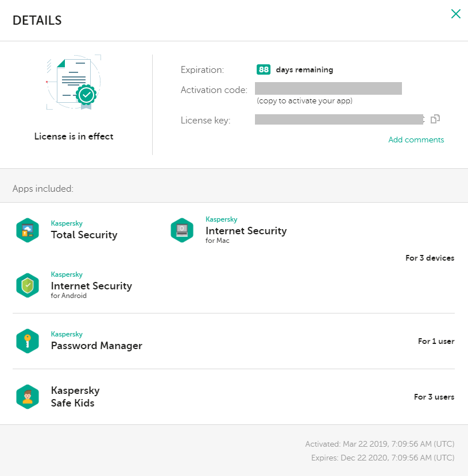468x476 pixels.
Task: Click the license certificate illustration
Action: pyautogui.click(x=75, y=83)
